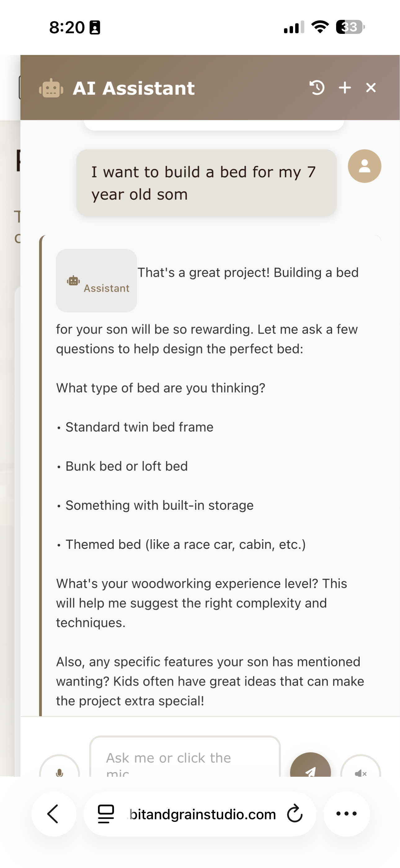Tap the user profile avatar beside the message
Viewport: 400px width, 868px height.
(x=364, y=166)
